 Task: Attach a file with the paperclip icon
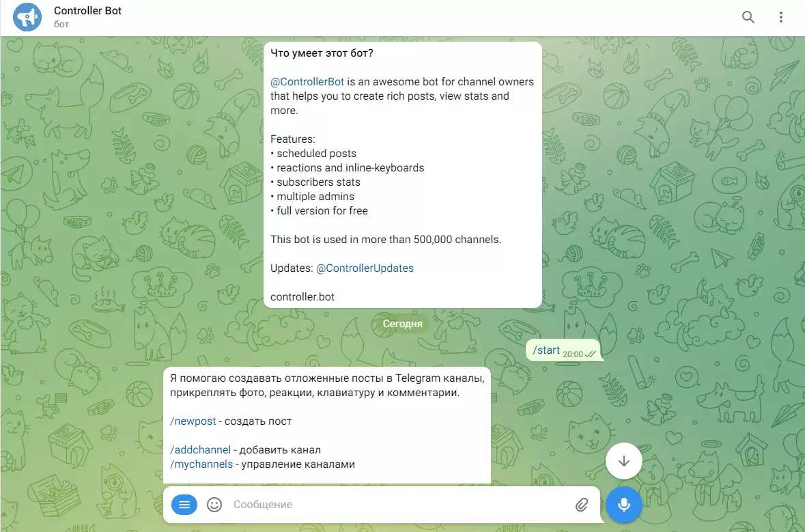coord(582,505)
